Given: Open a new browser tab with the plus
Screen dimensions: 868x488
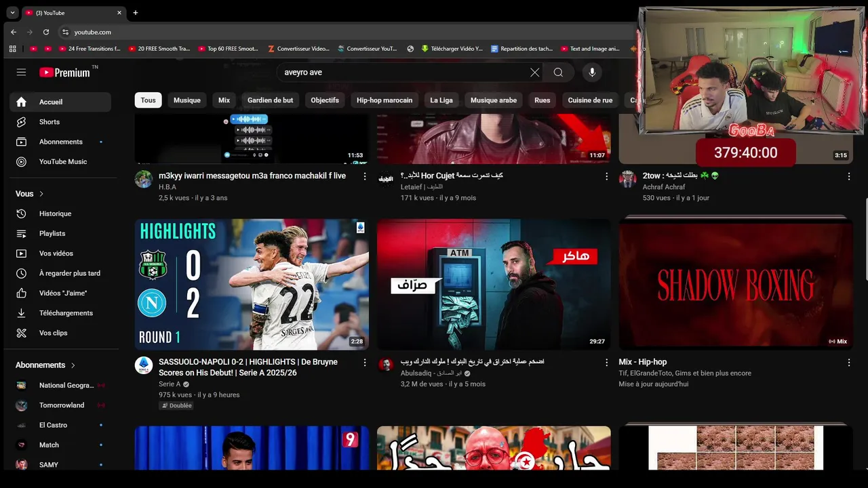Looking at the screenshot, I should pyautogui.click(x=136, y=12).
